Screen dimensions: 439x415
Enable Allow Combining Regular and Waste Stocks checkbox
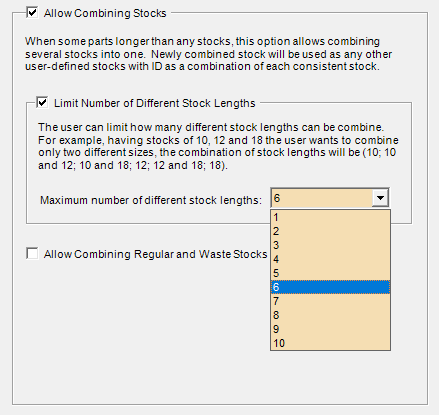click(x=32, y=254)
